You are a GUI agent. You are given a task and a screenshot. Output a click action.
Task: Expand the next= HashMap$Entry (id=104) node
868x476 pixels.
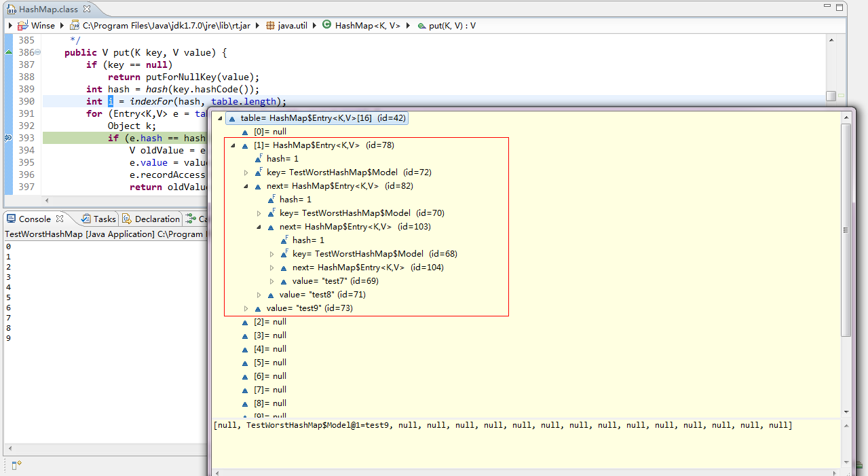click(x=271, y=267)
